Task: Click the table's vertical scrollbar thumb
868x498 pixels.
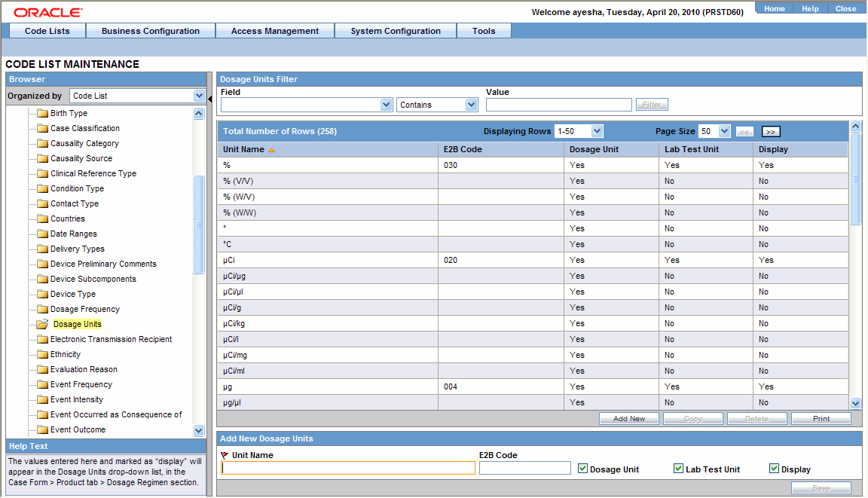Action: (x=855, y=178)
